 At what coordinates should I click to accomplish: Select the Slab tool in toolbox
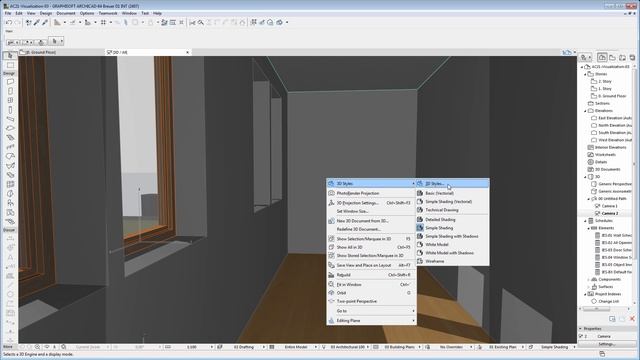tap(10, 129)
